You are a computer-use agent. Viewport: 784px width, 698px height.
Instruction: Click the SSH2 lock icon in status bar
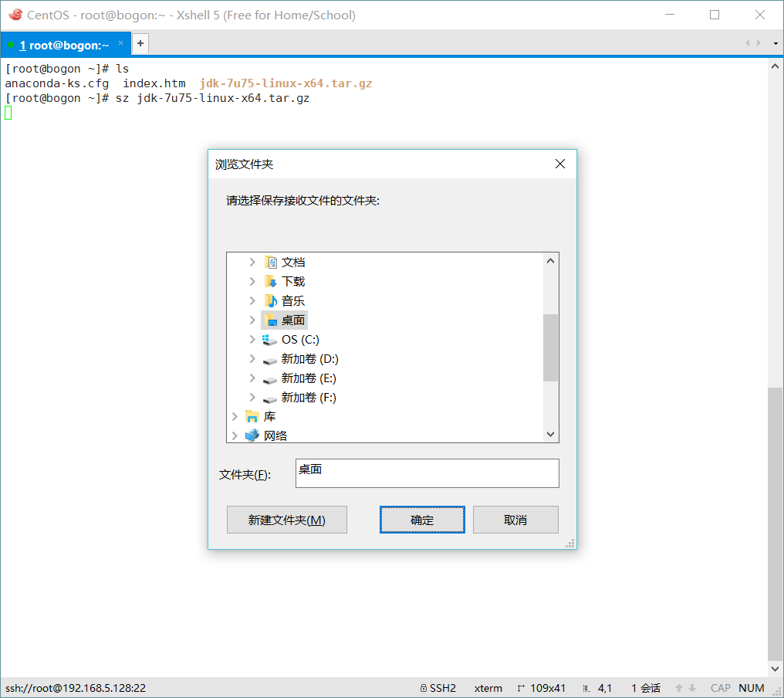tap(424, 687)
